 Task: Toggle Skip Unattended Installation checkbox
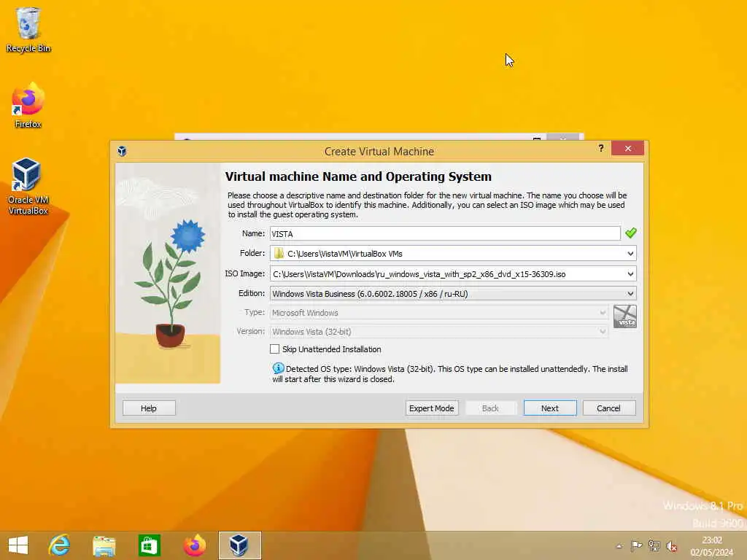pyautogui.click(x=274, y=349)
